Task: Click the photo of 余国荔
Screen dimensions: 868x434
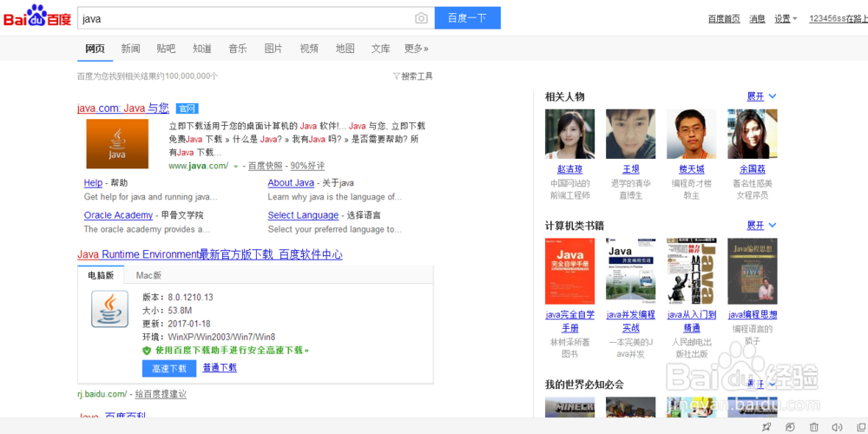Action: [x=753, y=134]
